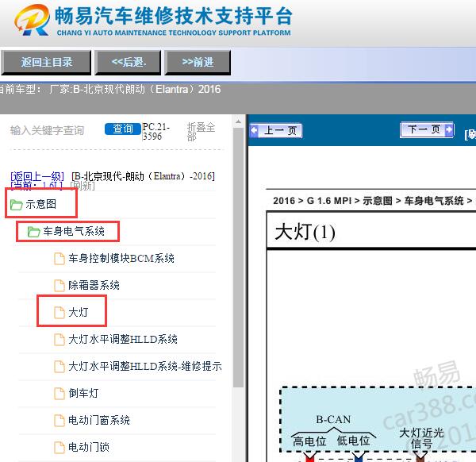Click page icon beside 电动门锁

(x=59, y=448)
